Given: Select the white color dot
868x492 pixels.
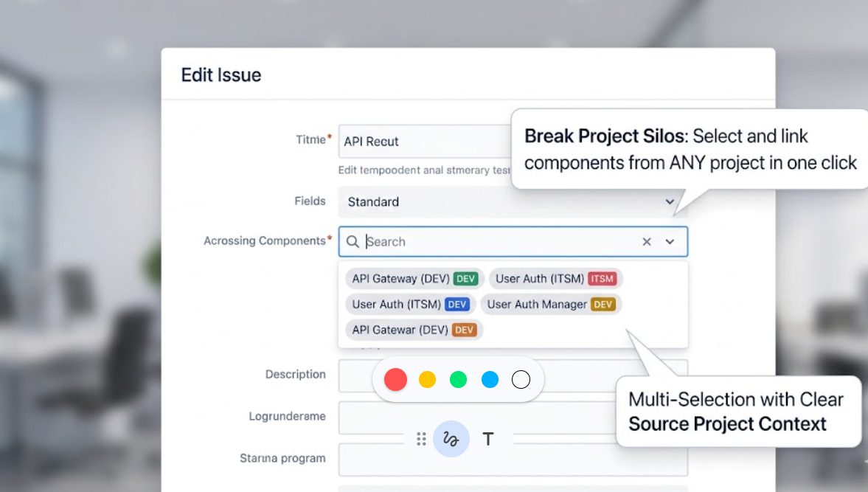Looking at the screenshot, I should coord(521,379).
